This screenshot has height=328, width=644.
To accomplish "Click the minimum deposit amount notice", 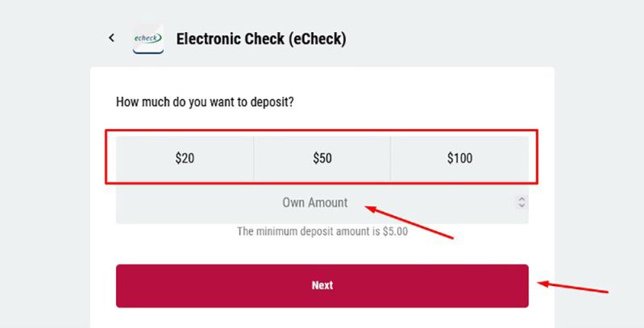I will 322,231.
